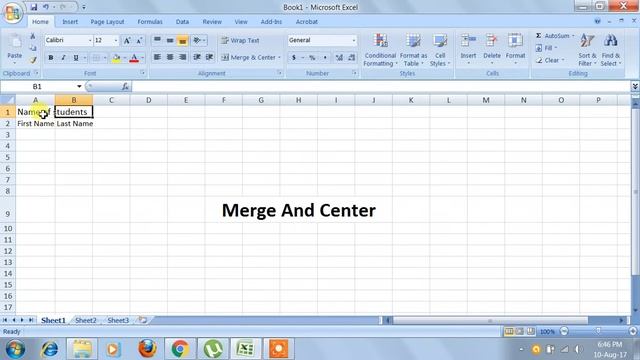Click the orientation text angle icon
Image resolution: width=640 pixels, height=360 pixels.
[x=197, y=40]
